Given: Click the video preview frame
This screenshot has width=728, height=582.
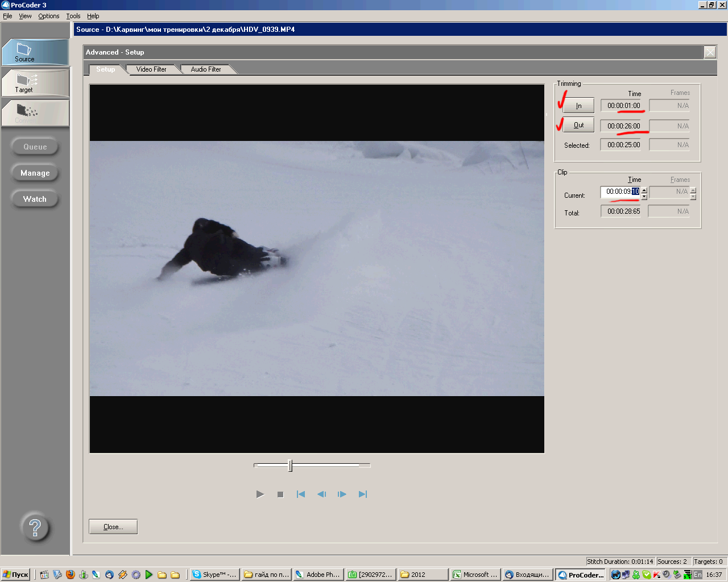Looking at the screenshot, I should (x=317, y=269).
